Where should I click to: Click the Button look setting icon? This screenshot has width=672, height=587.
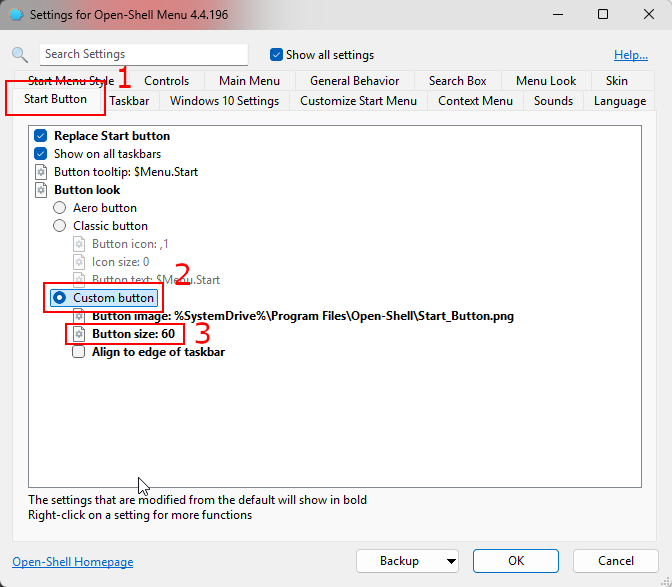(41, 190)
